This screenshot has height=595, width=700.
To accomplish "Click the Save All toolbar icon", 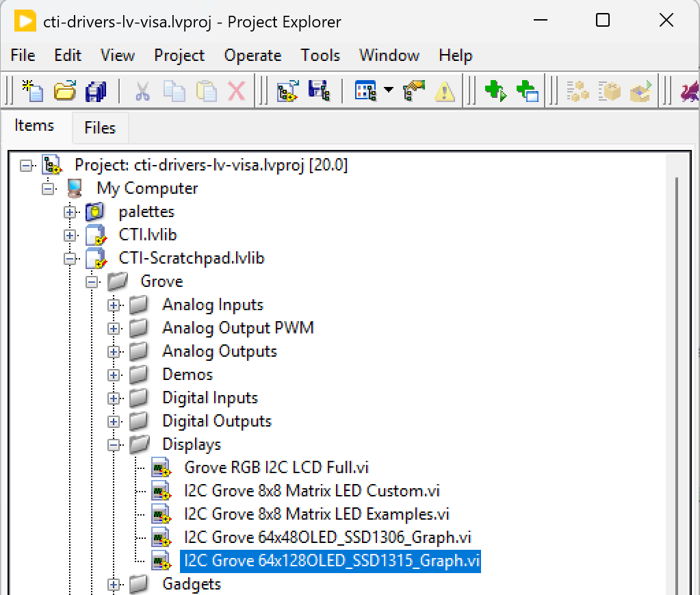I will coord(96,90).
